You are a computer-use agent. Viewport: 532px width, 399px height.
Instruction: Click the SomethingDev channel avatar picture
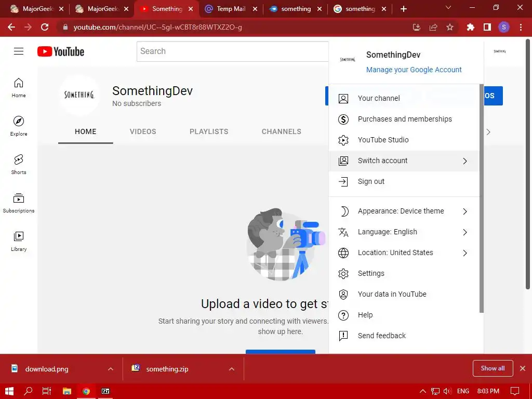click(79, 95)
